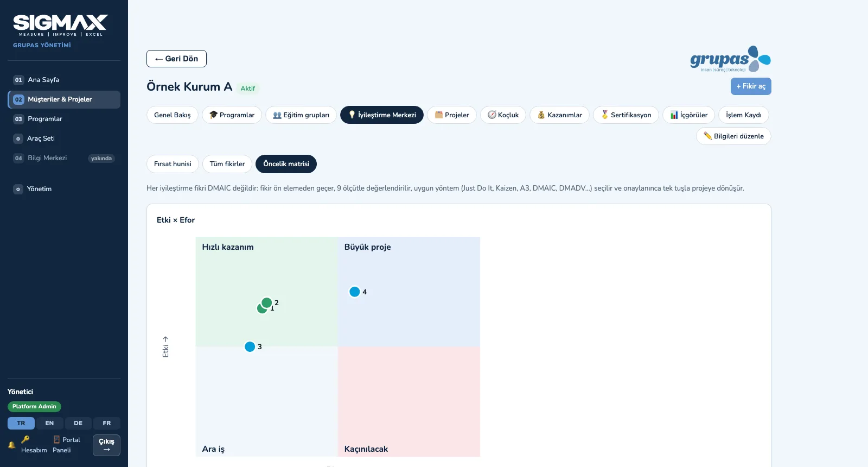This screenshot has height=467, width=868.
Task: Select the blue idea dot labeled 3
Action: tap(250, 346)
